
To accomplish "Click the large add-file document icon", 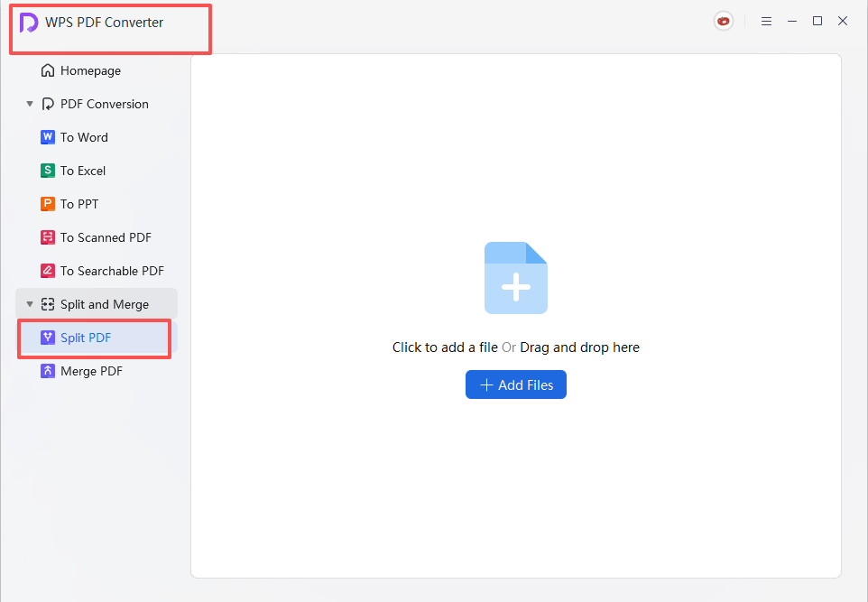I will 516,278.
